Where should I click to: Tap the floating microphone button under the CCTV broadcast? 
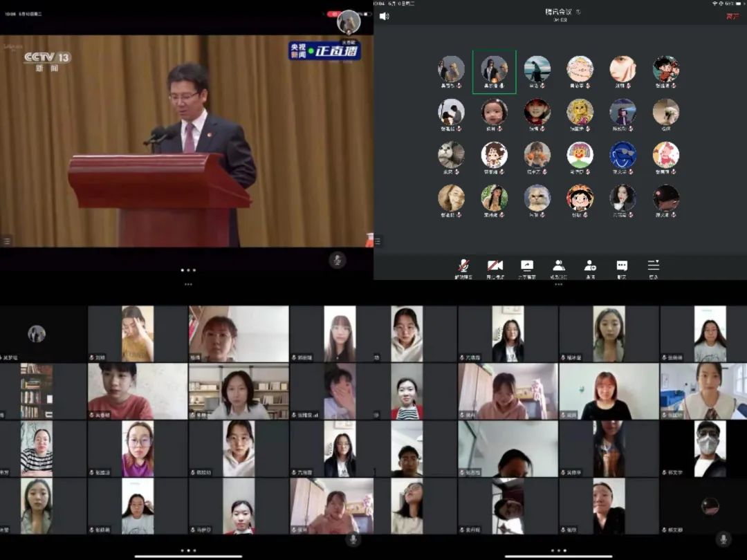(x=338, y=260)
